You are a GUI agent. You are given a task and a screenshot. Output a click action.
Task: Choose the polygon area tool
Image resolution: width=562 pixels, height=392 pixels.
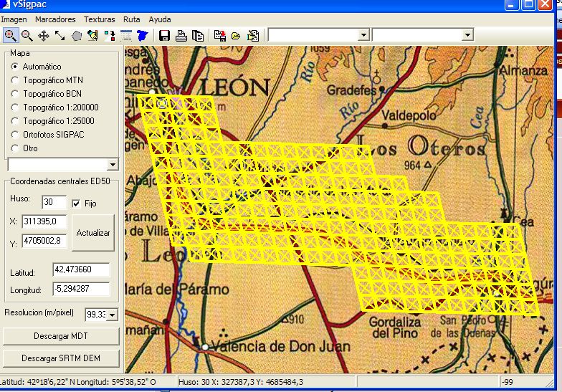click(x=76, y=35)
